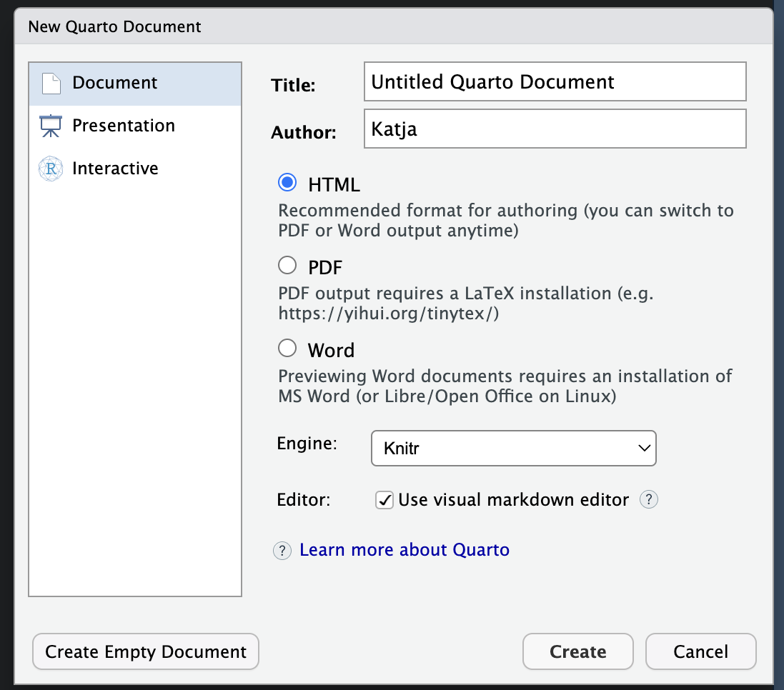Image resolution: width=784 pixels, height=690 pixels.
Task: Switch to the Presentation type
Action: tap(124, 126)
